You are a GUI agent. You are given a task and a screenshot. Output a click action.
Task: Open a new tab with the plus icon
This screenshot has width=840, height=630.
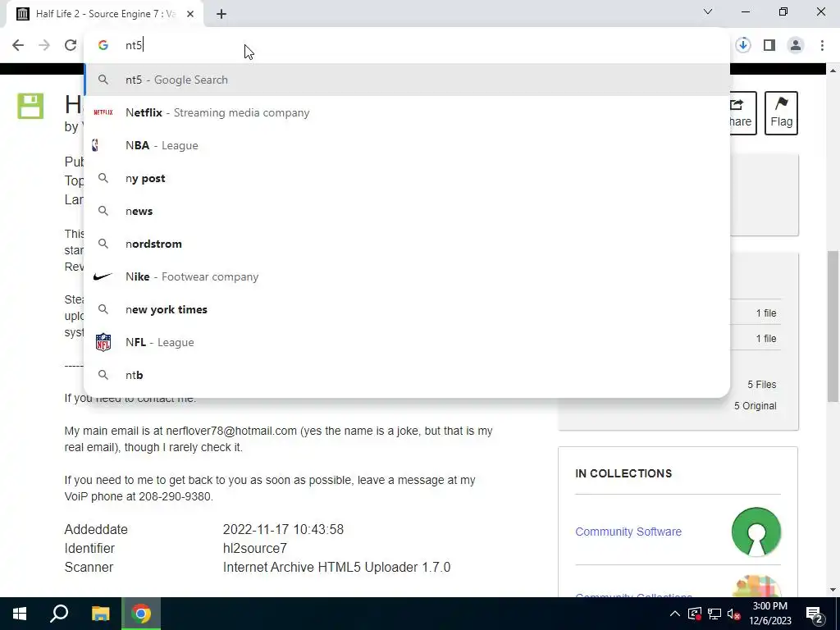[221, 14]
